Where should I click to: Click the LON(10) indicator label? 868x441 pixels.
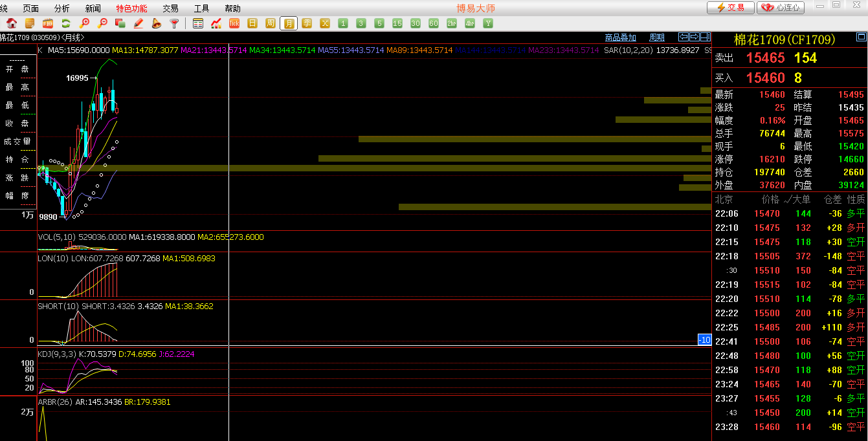coord(53,258)
